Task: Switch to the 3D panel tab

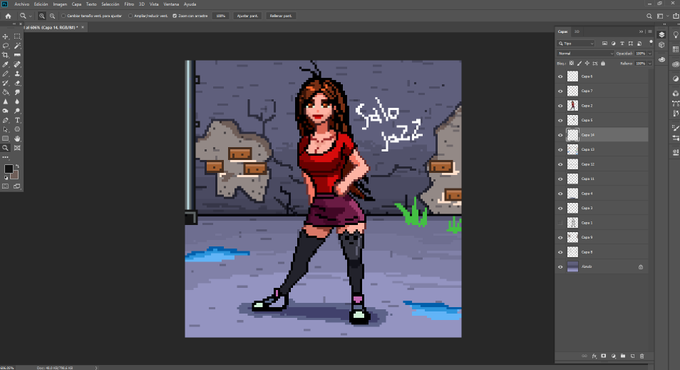Action: [x=577, y=32]
